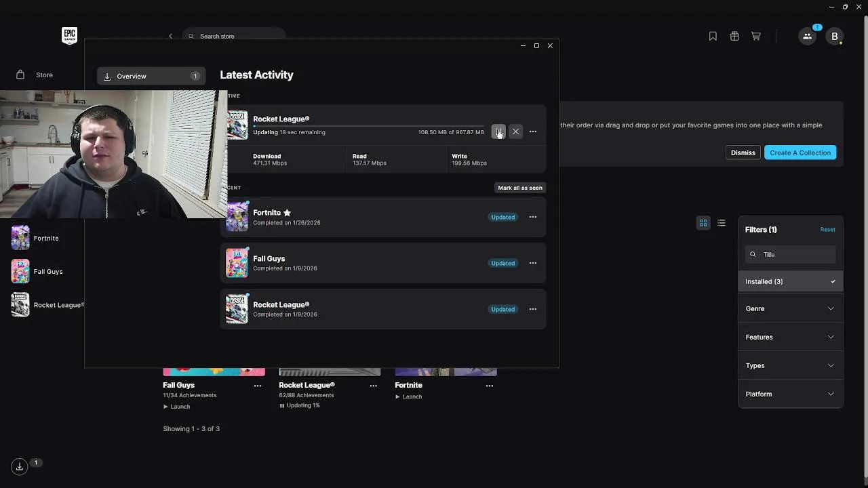Click the Updated badge on the Fortnite row

(502, 217)
